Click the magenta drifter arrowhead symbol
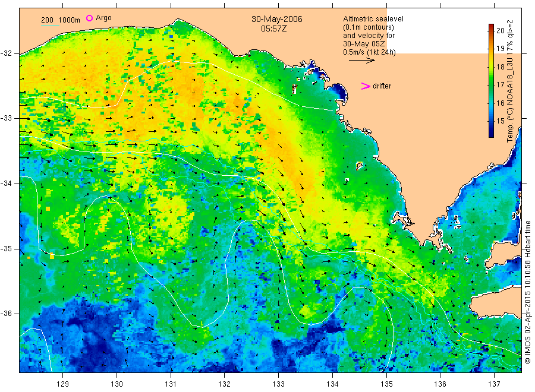The height and width of the screenshot is (392, 535). point(366,86)
